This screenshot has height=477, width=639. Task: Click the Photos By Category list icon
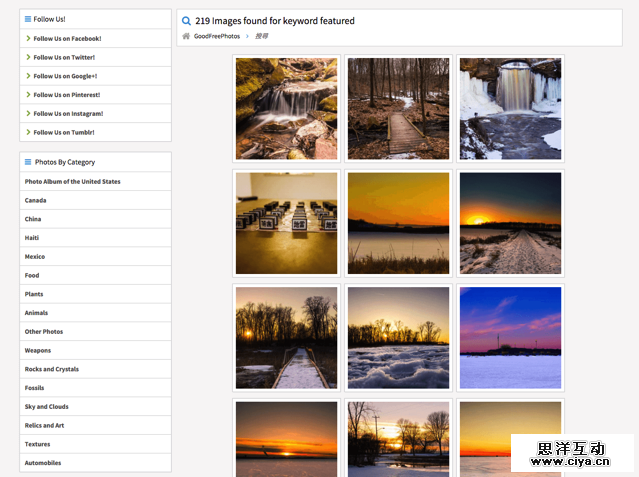[28, 162]
